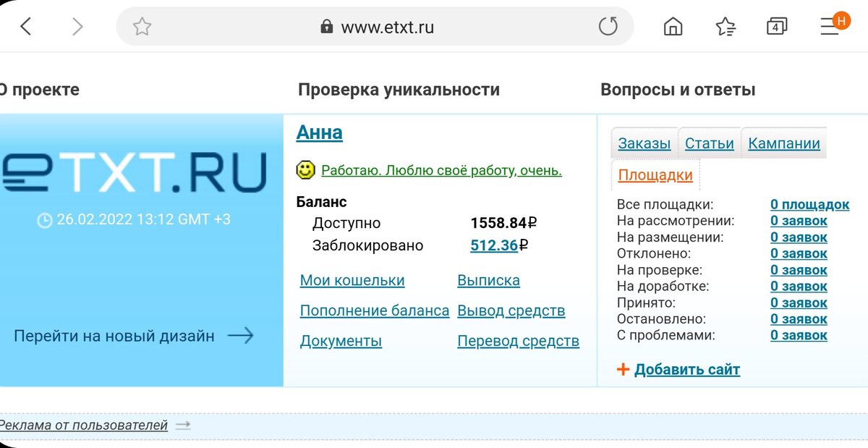Open 0 заявок for На доработке
The height and width of the screenshot is (448, 868).
(x=799, y=287)
